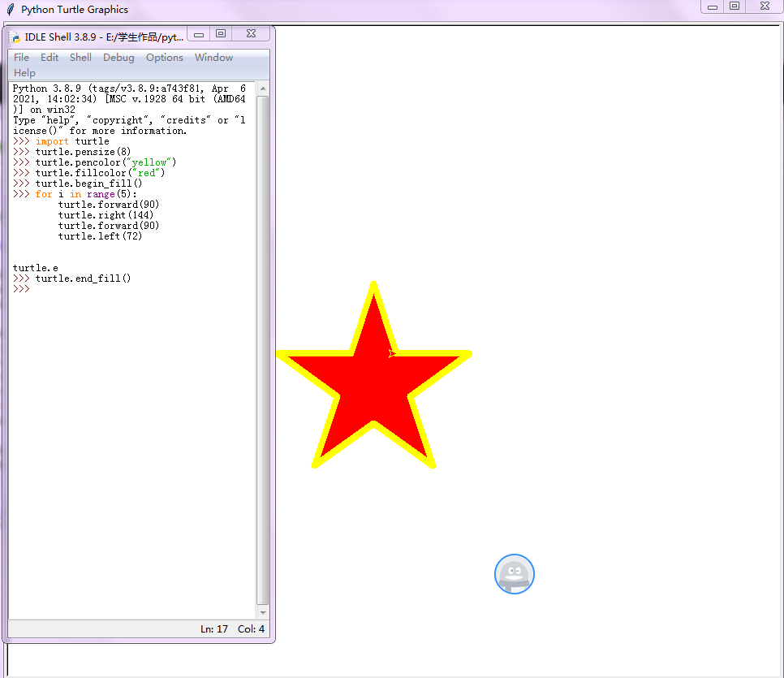Minimize the Python Turtle Graphics window
The height and width of the screenshot is (678, 784).
point(713,6)
